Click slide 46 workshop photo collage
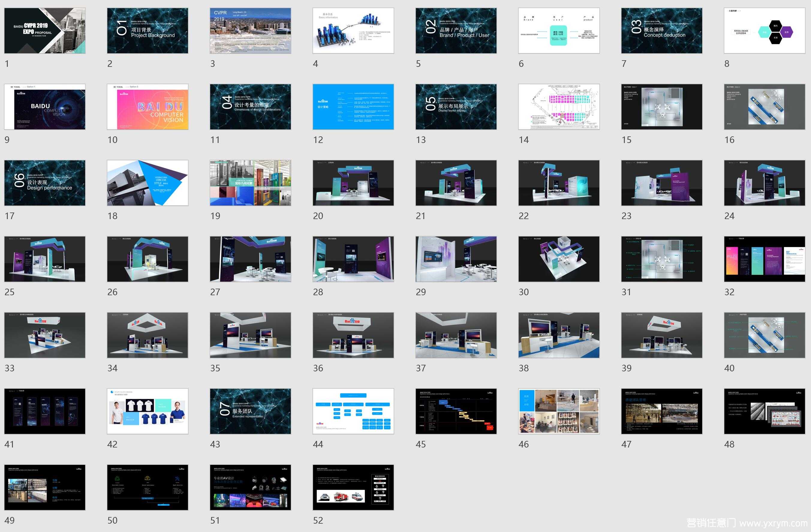 click(559, 411)
